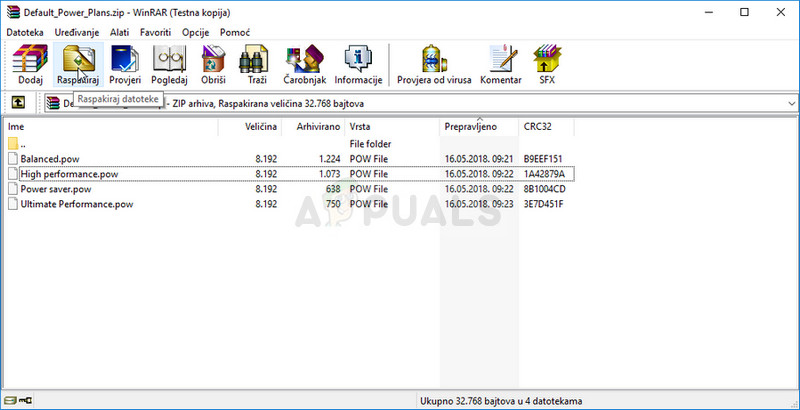The width and height of the screenshot is (800, 410).
Task: Click the Obriši delete icon
Action: pos(213,65)
